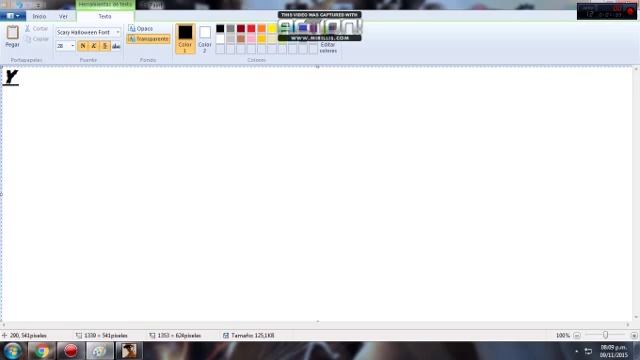Pick the orange color swatch
Screen dimensions: 640x360
point(262,28)
